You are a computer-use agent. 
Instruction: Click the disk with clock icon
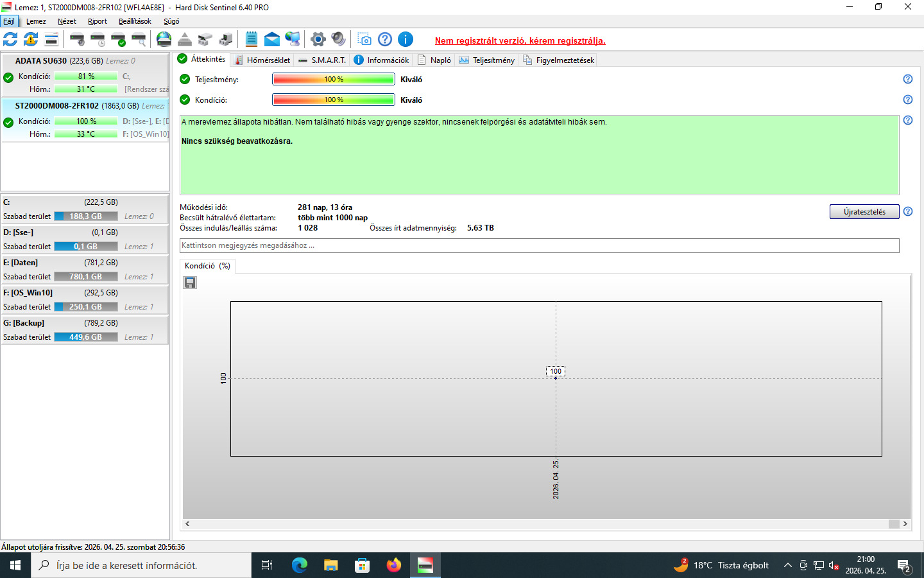[x=98, y=39]
